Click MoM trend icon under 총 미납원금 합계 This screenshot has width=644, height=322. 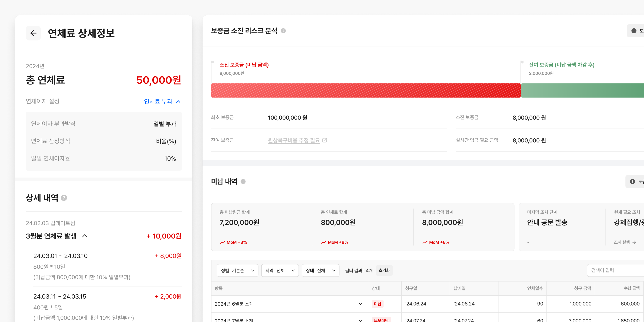pyautogui.click(x=222, y=242)
